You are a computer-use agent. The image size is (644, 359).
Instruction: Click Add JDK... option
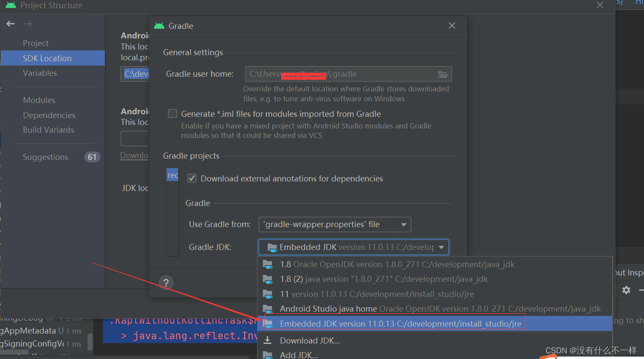(435, 355)
